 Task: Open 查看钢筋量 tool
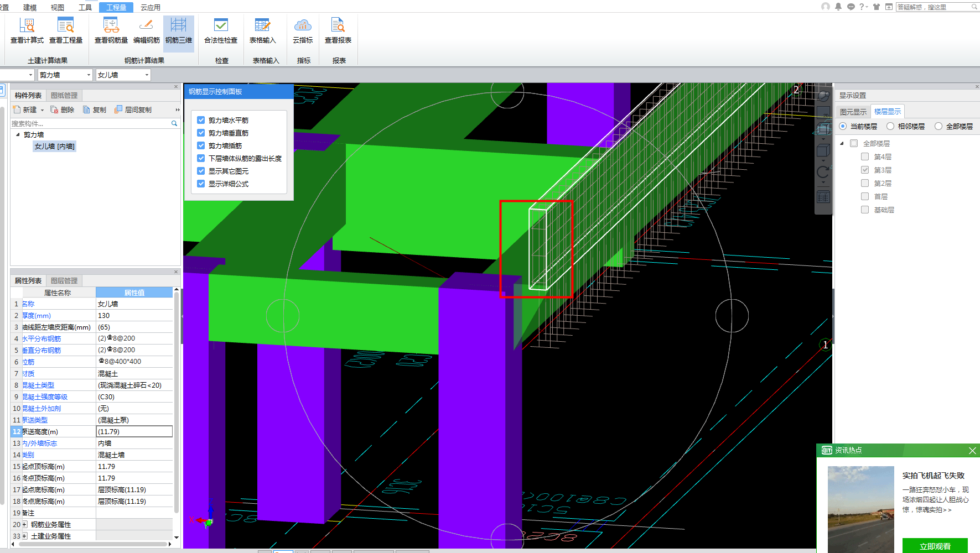111,31
